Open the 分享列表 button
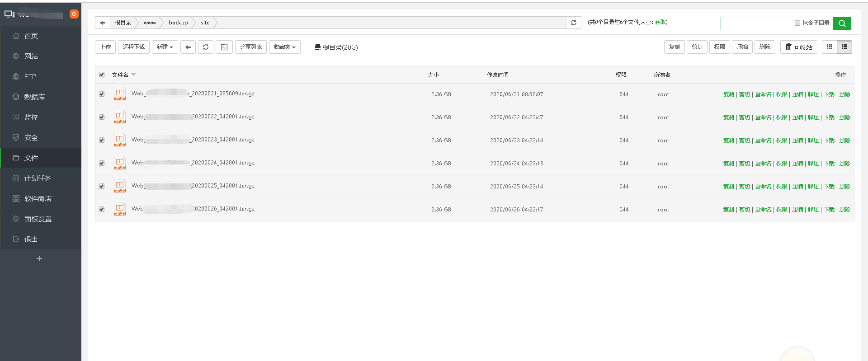This screenshot has height=361, width=868. pos(251,47)
